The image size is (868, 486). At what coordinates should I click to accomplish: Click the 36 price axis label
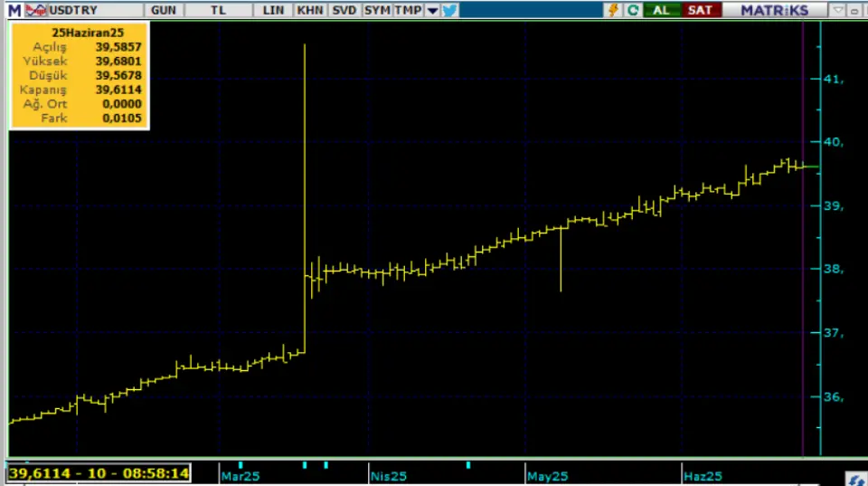click(833, 396)
